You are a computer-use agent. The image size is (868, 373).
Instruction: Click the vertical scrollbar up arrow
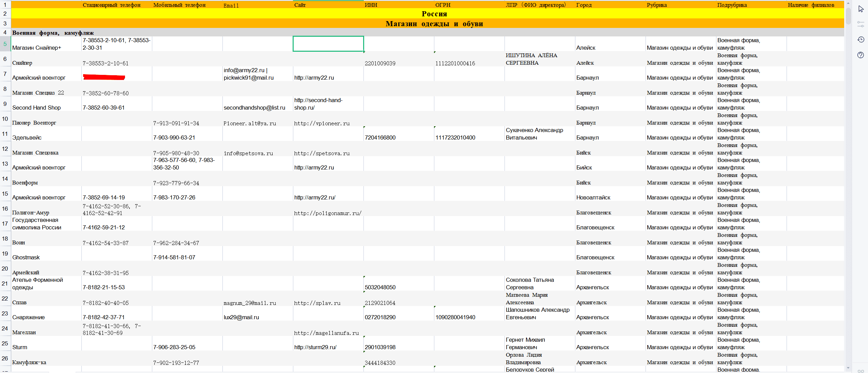pos(848,3)
